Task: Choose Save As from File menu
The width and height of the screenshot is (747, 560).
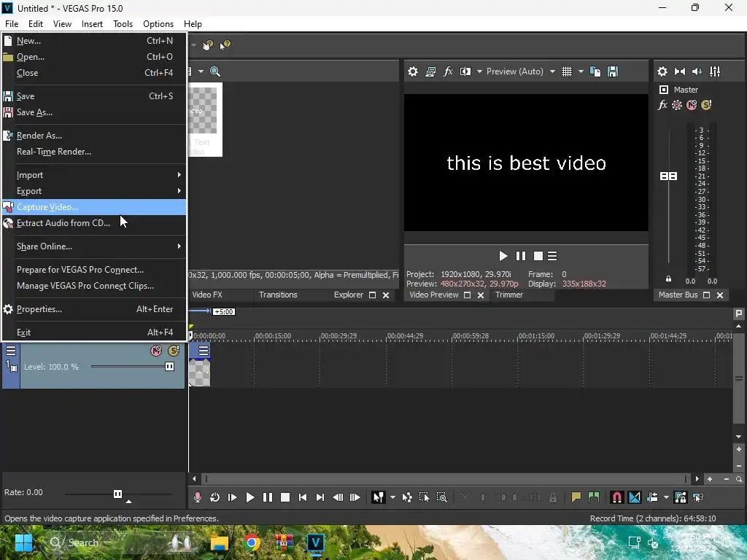Action: click(x=94, y=112)
